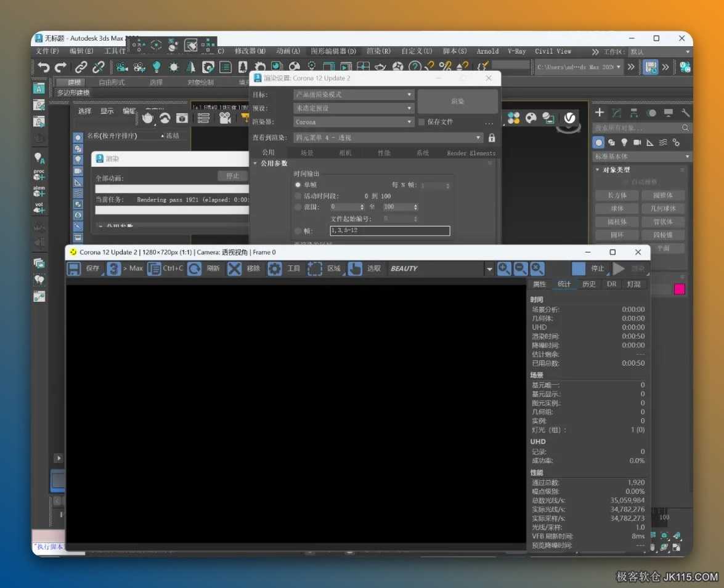Open the 渲染器 Corona renderer dropdown
The width and height of the screenshot is (724, 588).
pos(353,122)
